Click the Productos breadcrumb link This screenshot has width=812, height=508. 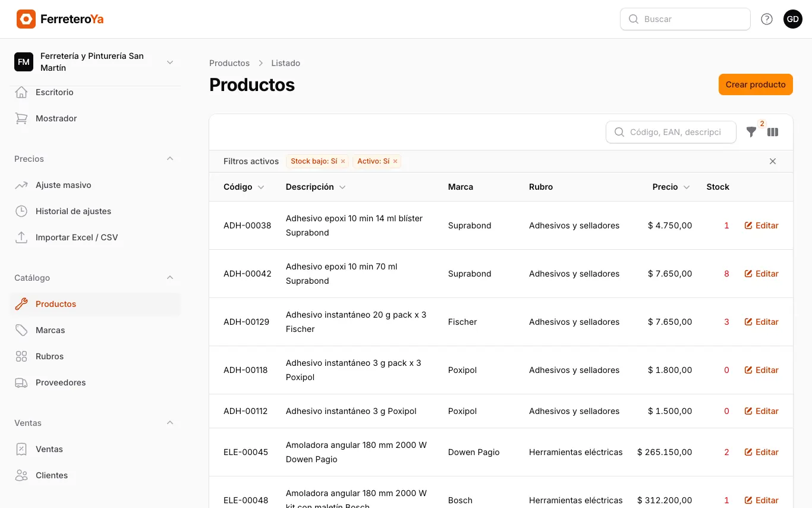click(x=229, y=63)
